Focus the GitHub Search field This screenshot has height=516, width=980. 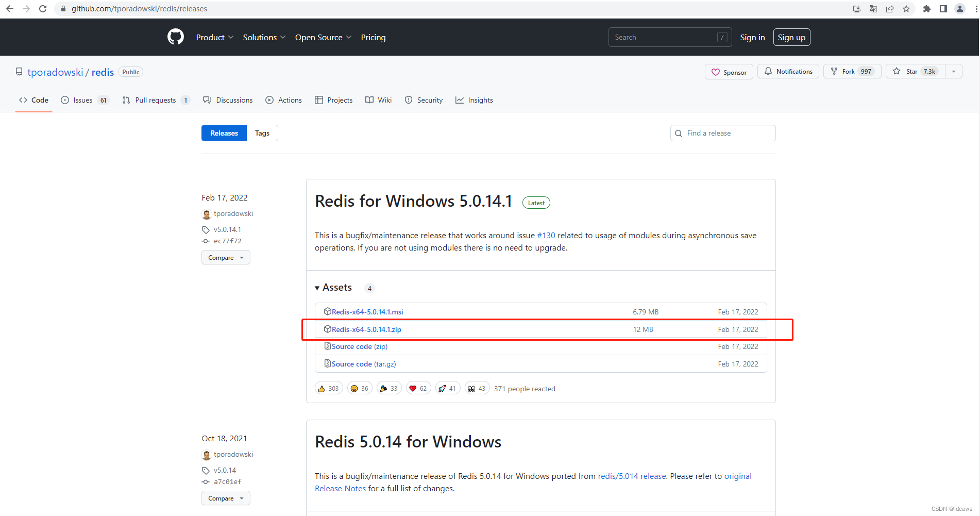tap(670, 37)
